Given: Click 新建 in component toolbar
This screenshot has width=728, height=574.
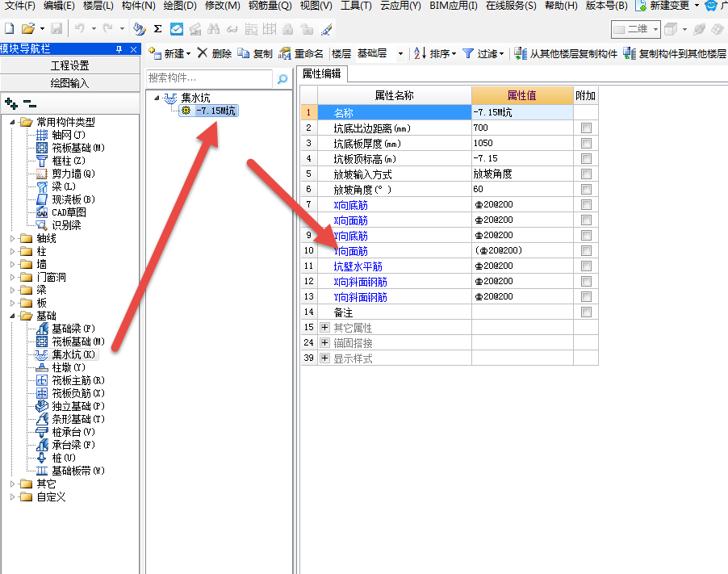Looking at the screenshot, I should 169,54.
